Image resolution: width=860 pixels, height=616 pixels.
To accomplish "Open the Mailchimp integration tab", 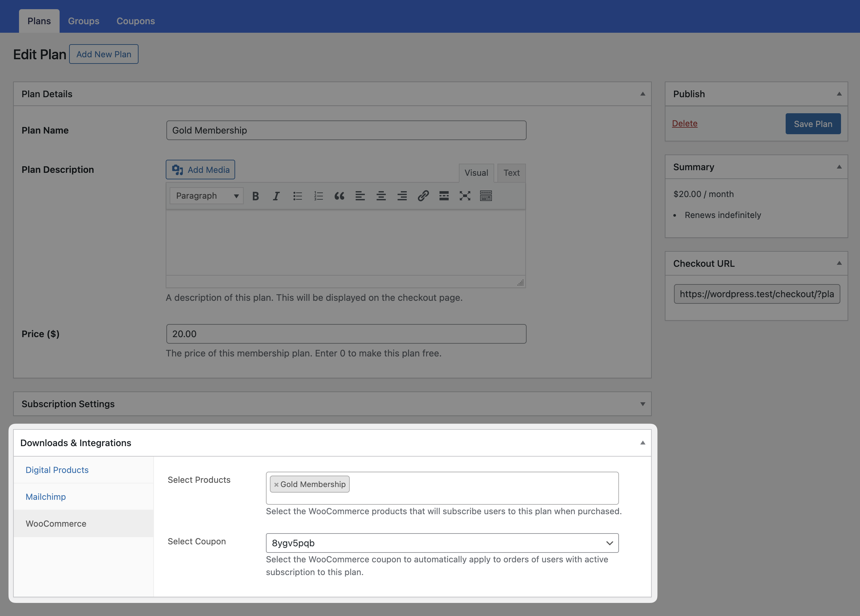I will [84, 497].
